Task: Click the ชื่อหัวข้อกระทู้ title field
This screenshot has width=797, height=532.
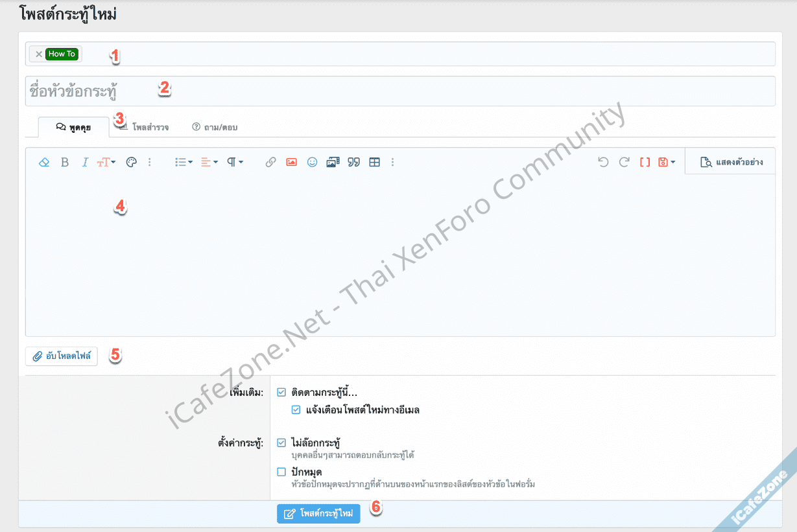Action: (399, 91)
